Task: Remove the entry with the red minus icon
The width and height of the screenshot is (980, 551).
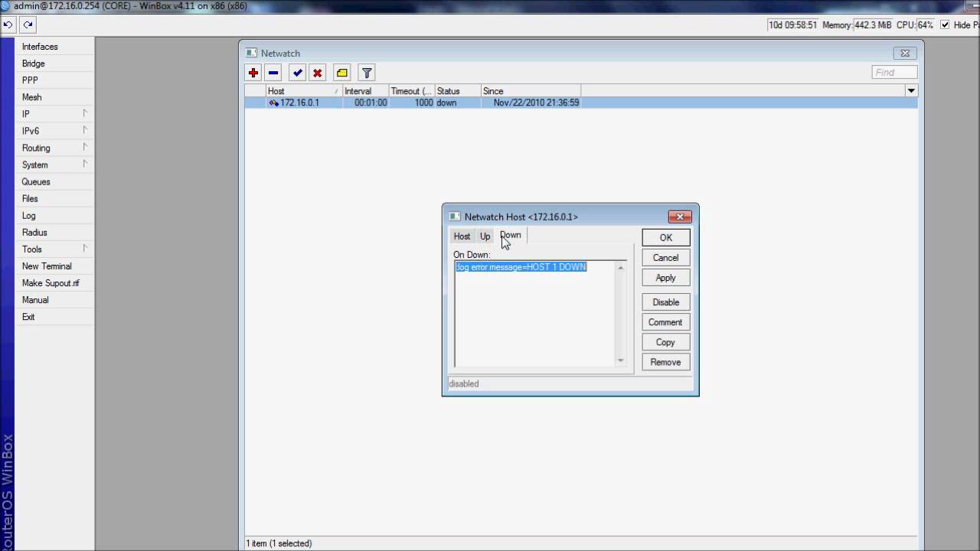Action: click(x=273, y=73)
